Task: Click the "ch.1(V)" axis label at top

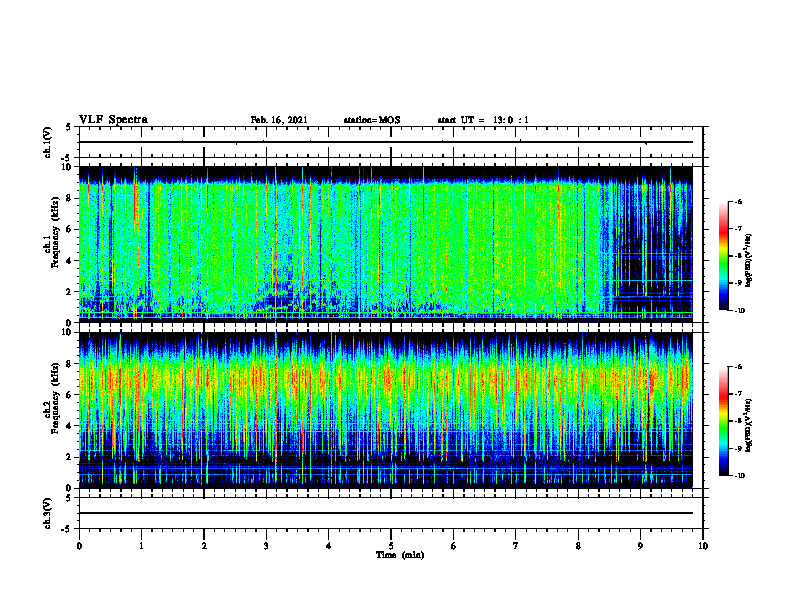Action: [47, 142]
